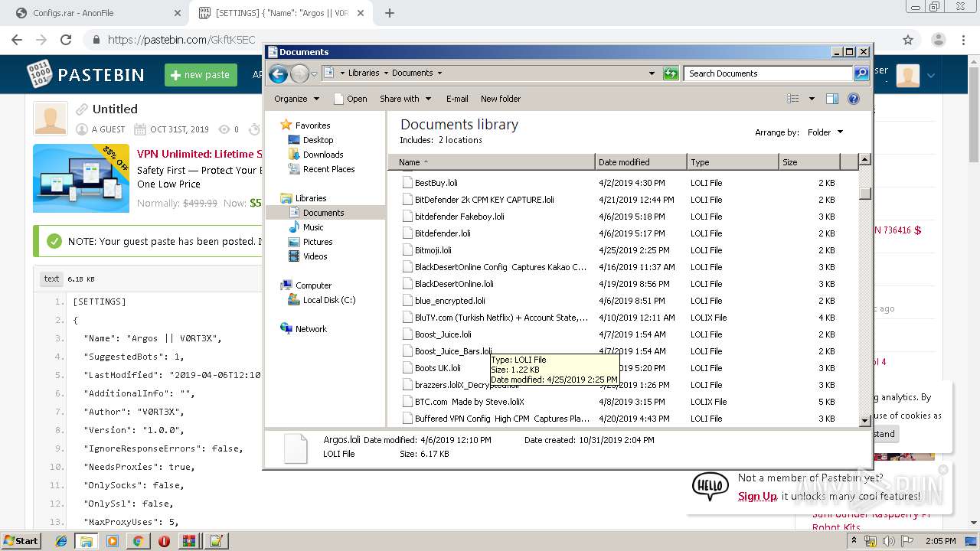
Task: Open Arrange by Folder dropdown
Action: click(x=825, y=132)
